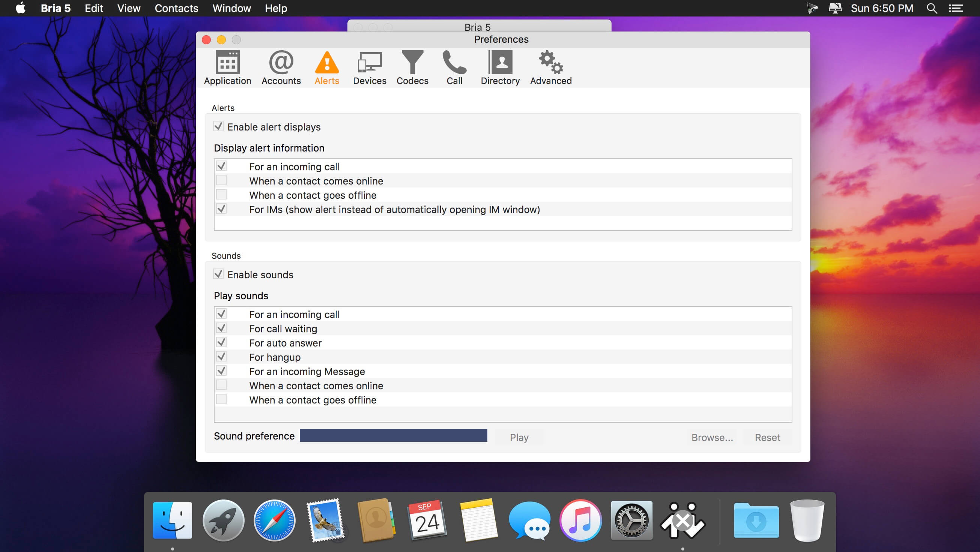The width and height of the screenshot is (980, 552).
Task: Open the View menu
Action: [x=129, y=8]
